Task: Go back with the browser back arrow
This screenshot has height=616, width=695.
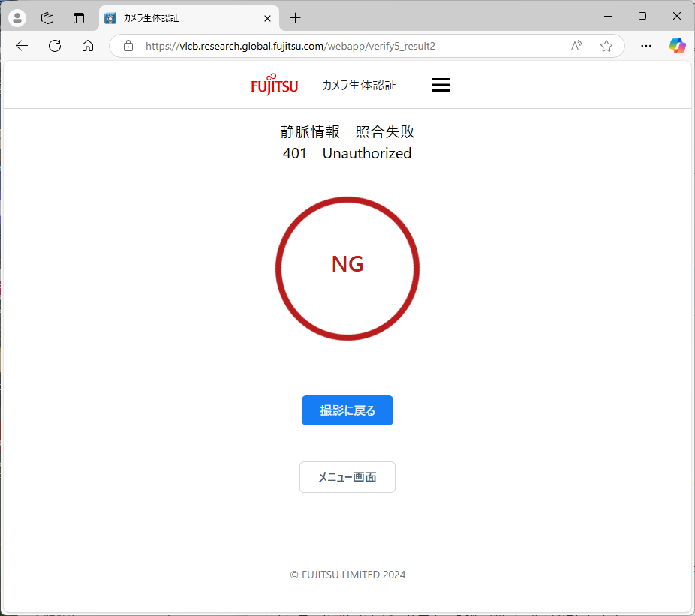Action: coord(21,46)
